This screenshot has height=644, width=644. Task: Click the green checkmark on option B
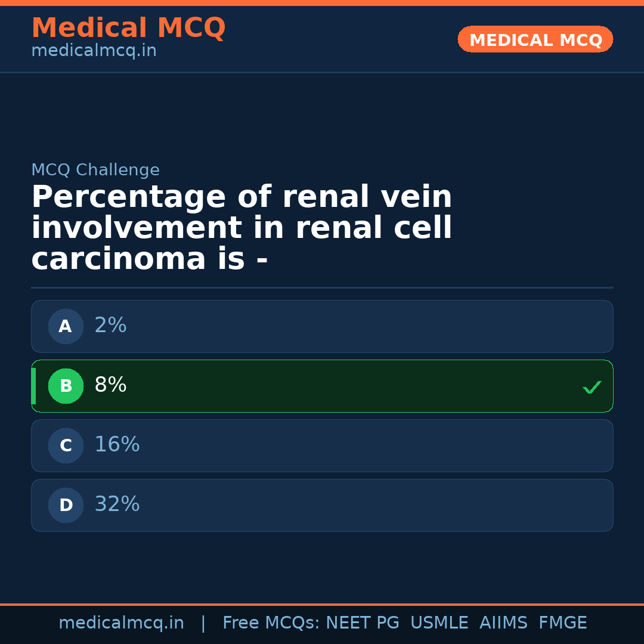coord(592,387)
